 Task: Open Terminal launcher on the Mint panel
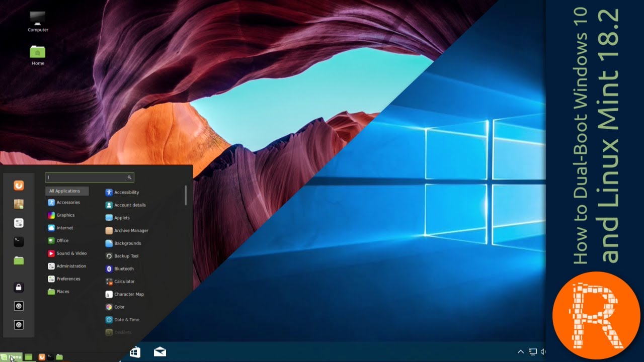click(x=50, y=357)
